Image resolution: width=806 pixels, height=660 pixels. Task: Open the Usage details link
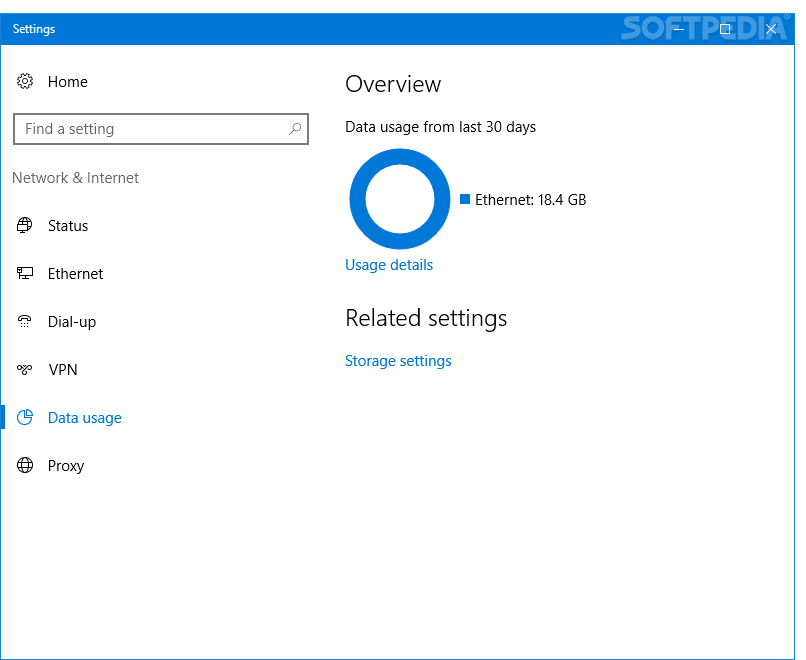pyautogui.click(x=389, y=265)
